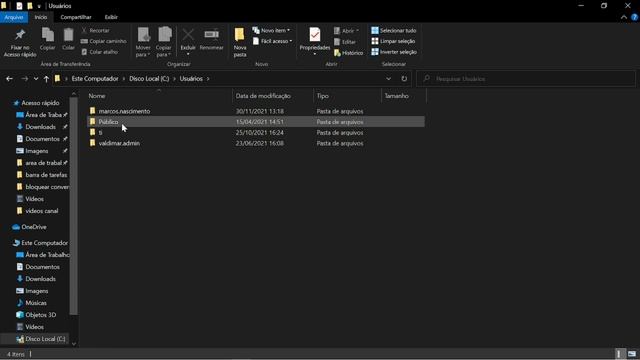
Task: Open pinned Imagens under Acesso rápido
Action: click(x=37, y=151)
